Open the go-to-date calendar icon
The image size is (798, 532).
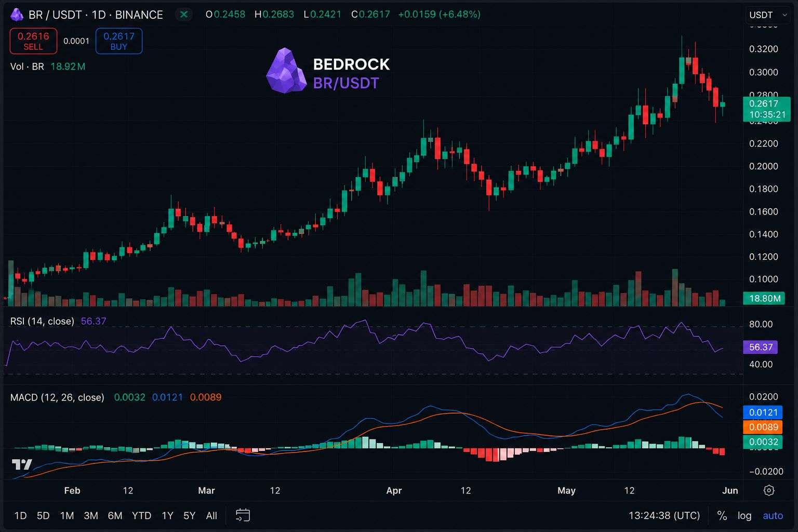pyautogui.click(x=243, y=515)
